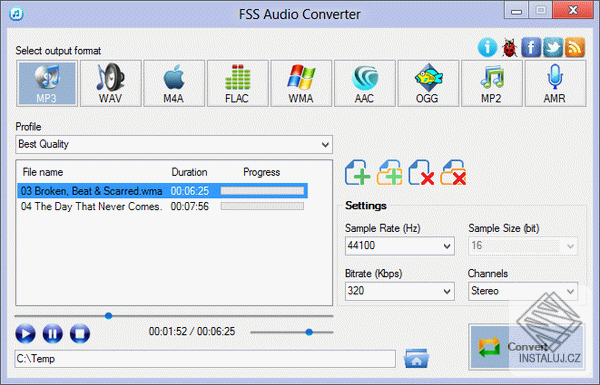Open the RSS feed icon

[x=575, y=47]
